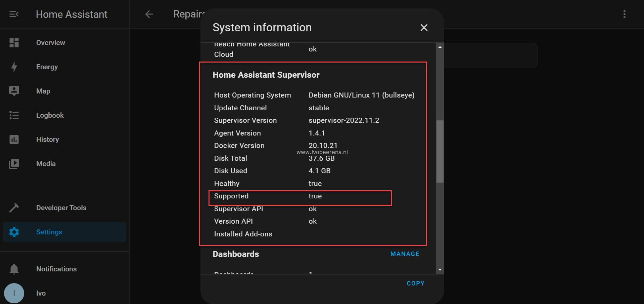Close the System information dialog
This screenshot has width=644, height=304.
(424, 28)
